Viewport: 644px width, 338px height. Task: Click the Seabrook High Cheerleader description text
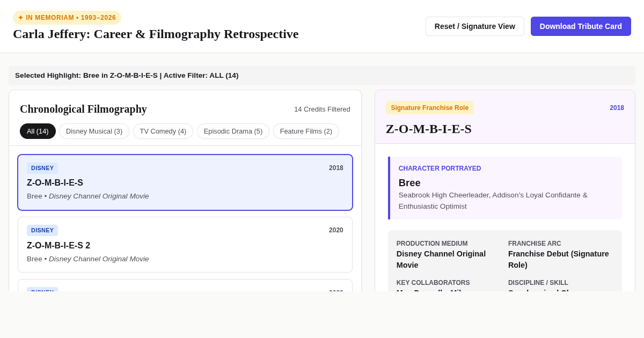pyautogui.click(x=493, y=201)
